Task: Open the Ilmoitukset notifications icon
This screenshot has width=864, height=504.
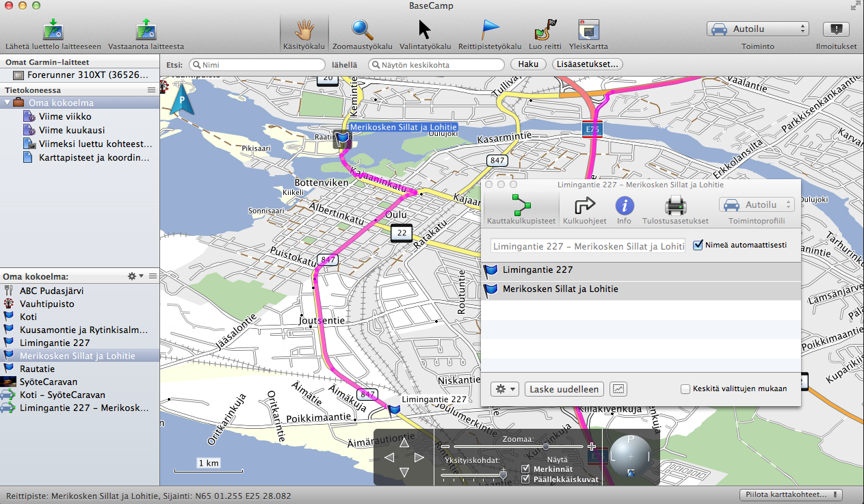Action: tap(836, 29)
